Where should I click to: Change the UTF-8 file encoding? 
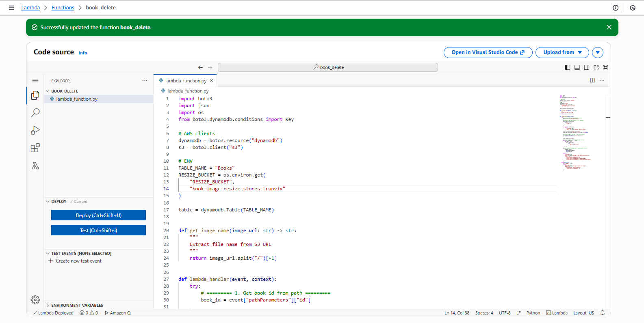pyautogui.click(x=505, y=313)
